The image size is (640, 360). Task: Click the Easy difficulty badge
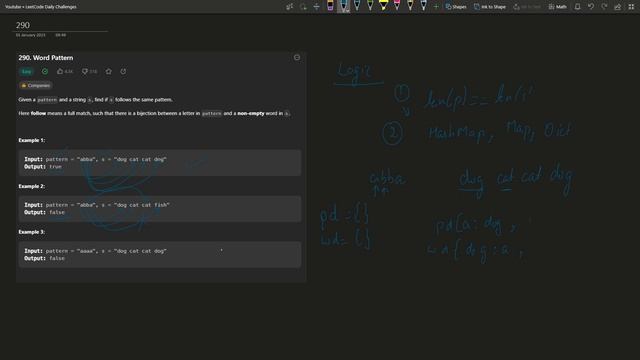[x=27, y=71]
